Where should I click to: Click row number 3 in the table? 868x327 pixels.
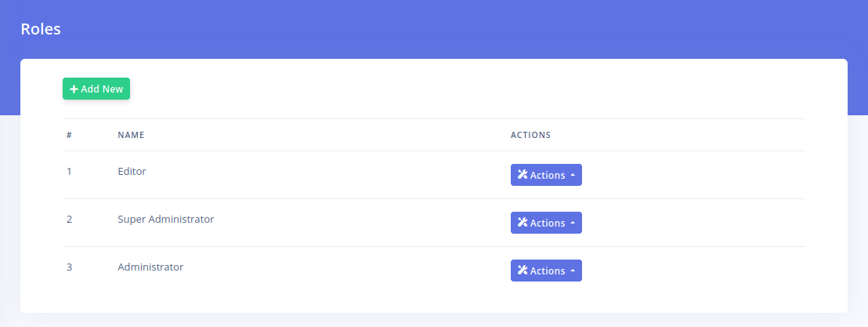69,267
